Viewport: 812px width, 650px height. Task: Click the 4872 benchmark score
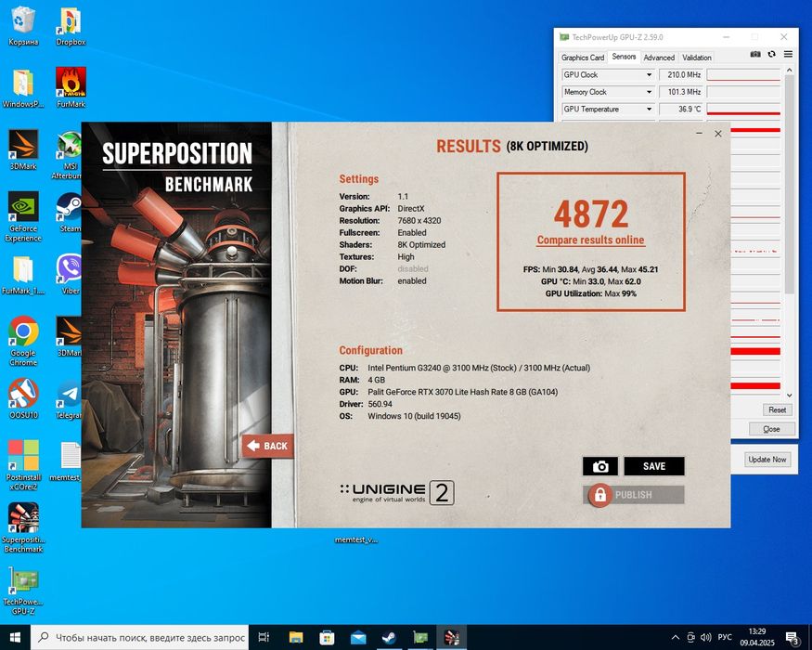(591, 214)
